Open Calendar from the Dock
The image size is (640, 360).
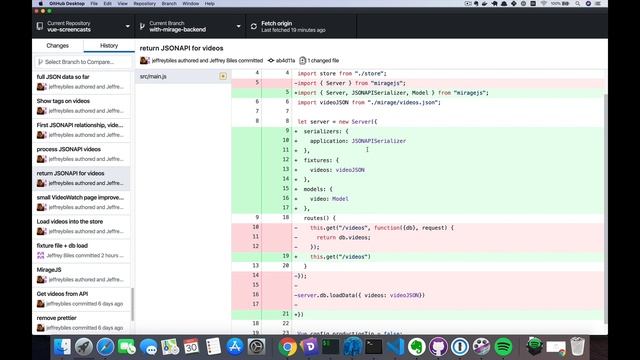[x=191, y=347]
